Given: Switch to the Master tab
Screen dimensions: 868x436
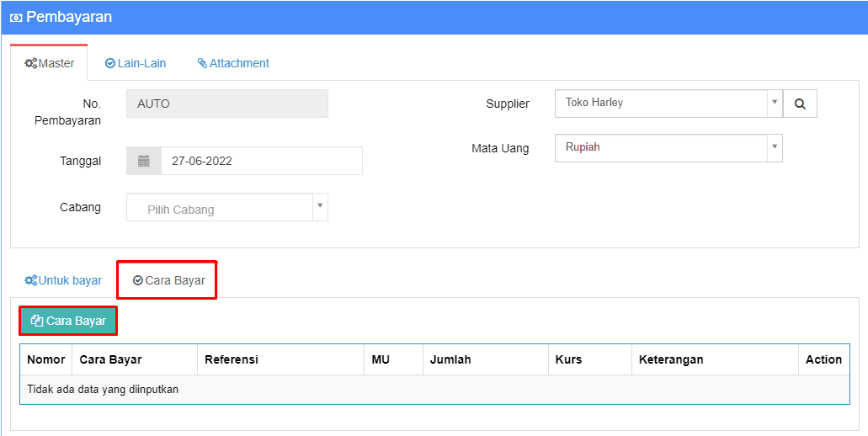Looking at the screenshot, I should click(50, 63).
